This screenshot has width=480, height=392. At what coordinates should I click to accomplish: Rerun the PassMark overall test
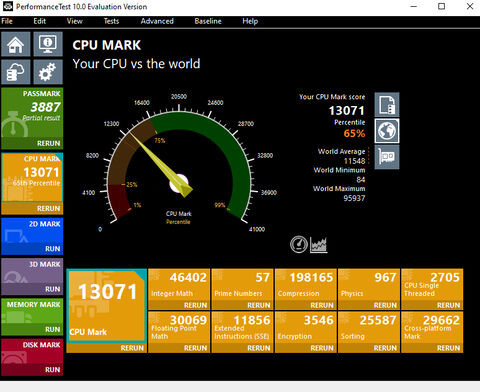click(x=48, y=143)
